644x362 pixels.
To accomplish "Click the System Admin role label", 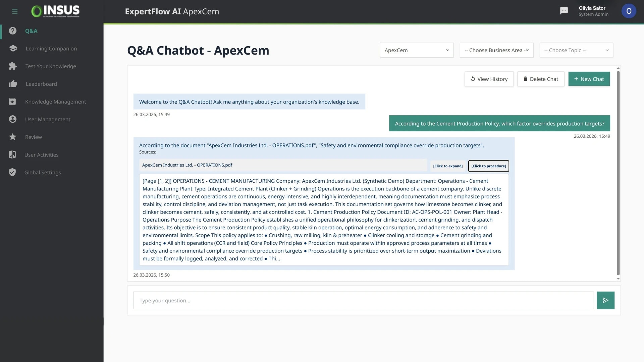I will tap(593, 14).
